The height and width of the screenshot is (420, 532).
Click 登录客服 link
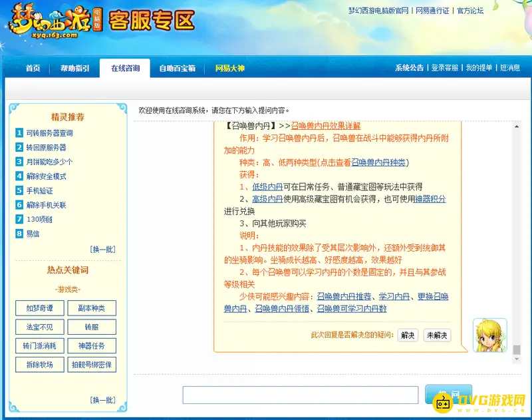(x=444, y=68)
